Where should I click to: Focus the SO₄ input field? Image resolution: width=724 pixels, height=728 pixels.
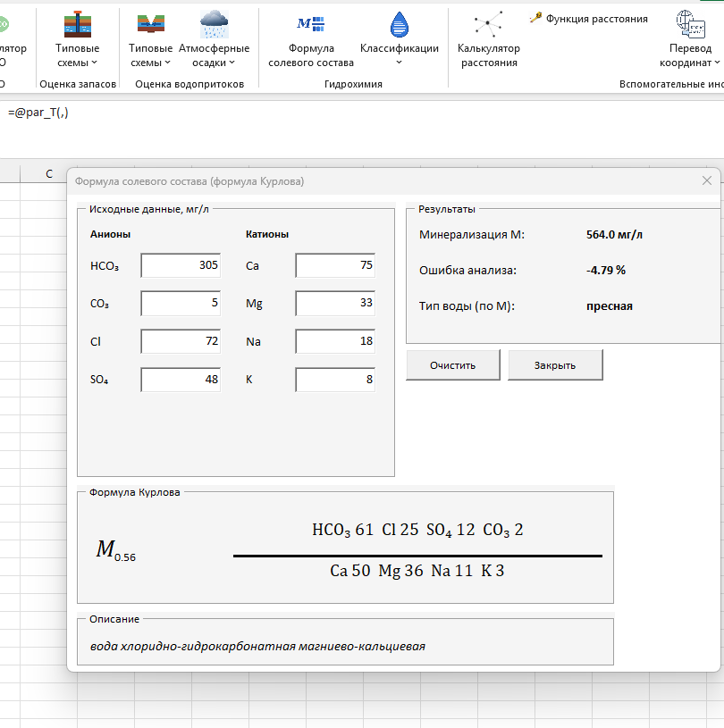coord(181,380)
